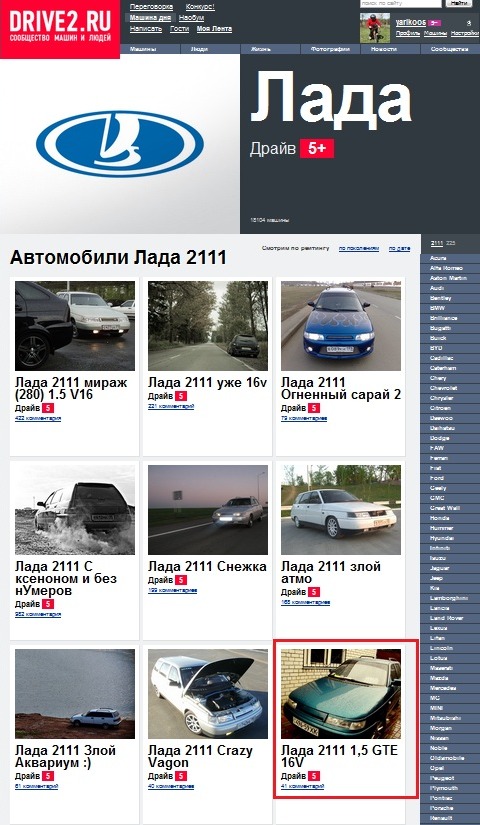Open title Лада 2111 мираж (280) 1.5 V16

71,388
